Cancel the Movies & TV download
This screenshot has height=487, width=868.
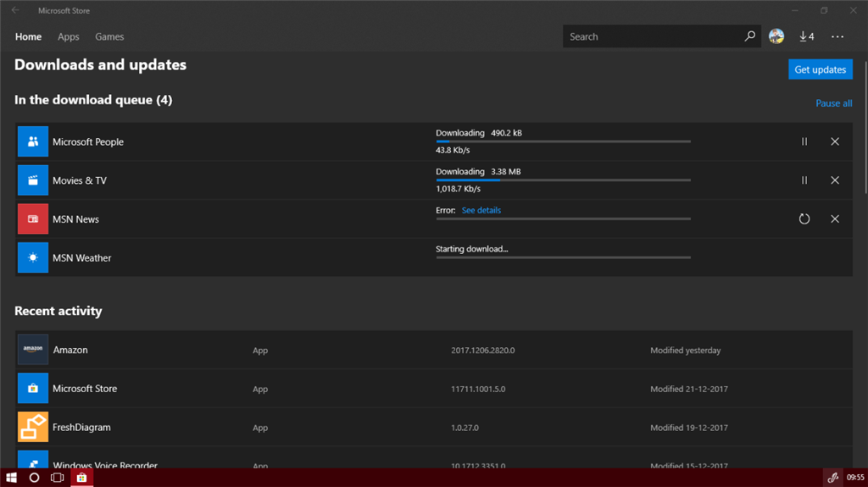(x=835, y=180)
